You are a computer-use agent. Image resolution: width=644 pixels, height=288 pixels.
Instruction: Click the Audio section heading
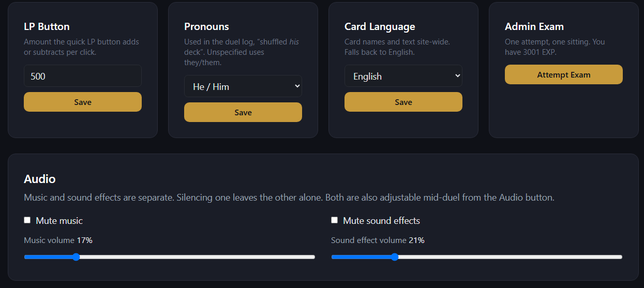tap(40, 179)
